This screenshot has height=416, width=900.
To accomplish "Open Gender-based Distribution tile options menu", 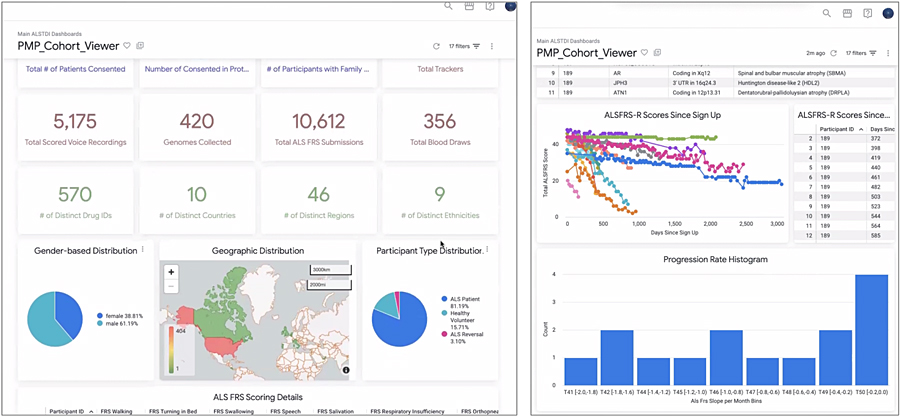I will (143, 250).
